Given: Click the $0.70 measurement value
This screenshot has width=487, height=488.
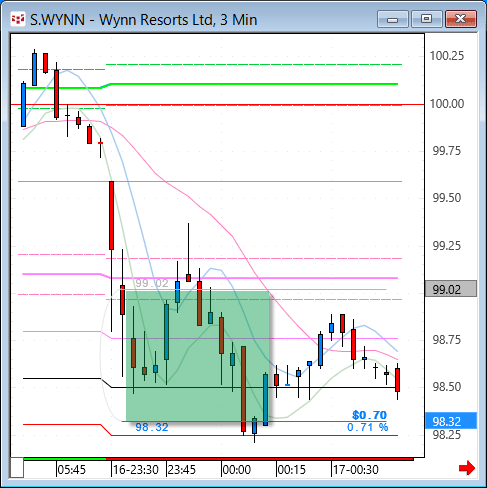Looking at the screenshot, I should (369, 415).
